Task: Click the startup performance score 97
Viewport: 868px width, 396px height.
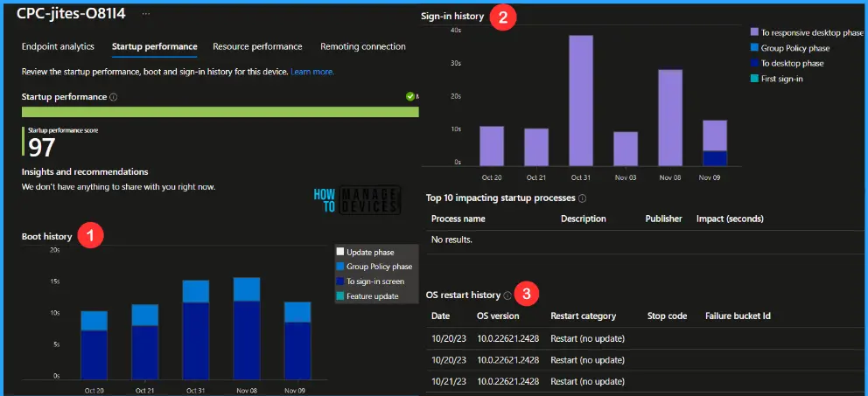Action: point(44,148)
